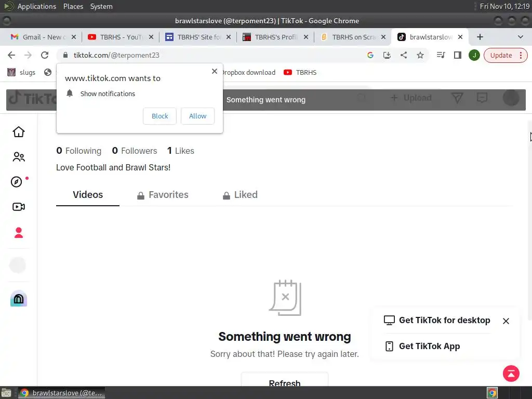
Task: Click the install app icon in address bar
Action: [387, 55]
